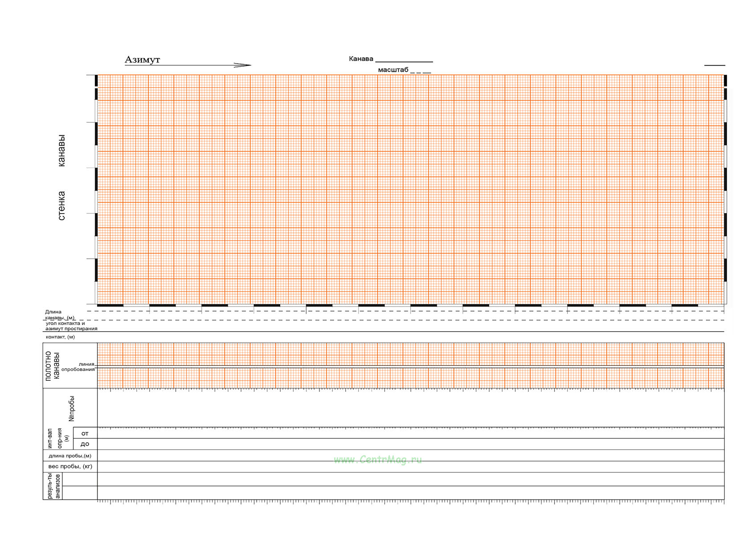Image resolution: width=756 pixels, height=535 pixels.
Task: Click the blank line after 'Канава'
Action: [404, 62]
